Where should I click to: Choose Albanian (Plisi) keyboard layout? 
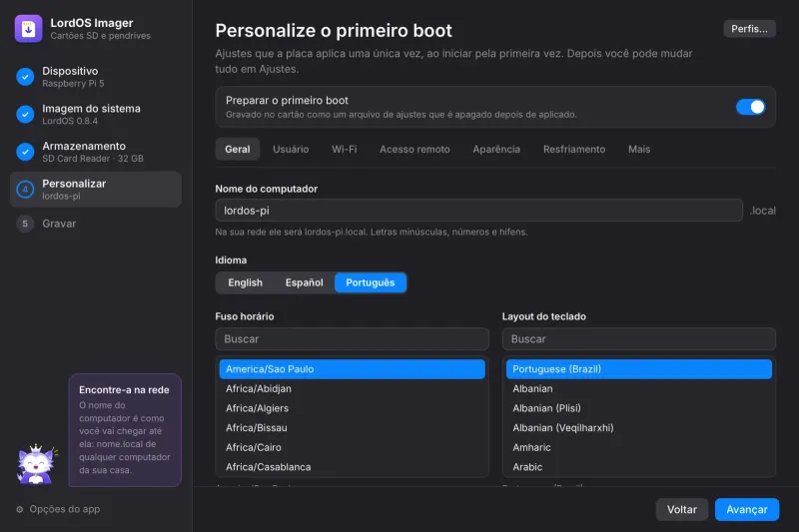639,408
